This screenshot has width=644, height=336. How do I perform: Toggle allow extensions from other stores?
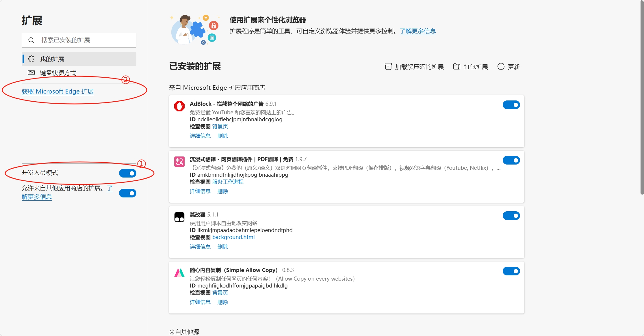(x=127, y=193)
